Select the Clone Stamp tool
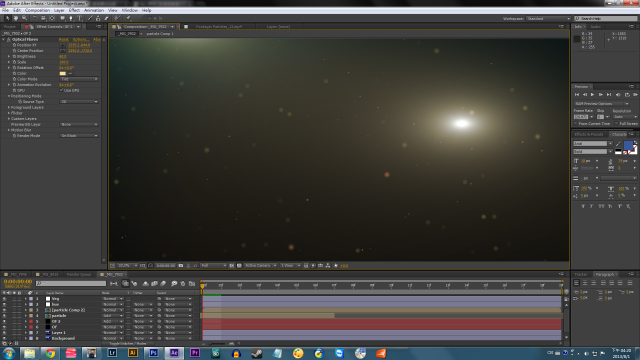This screenshot has height=360, width=640. [98, 18]
